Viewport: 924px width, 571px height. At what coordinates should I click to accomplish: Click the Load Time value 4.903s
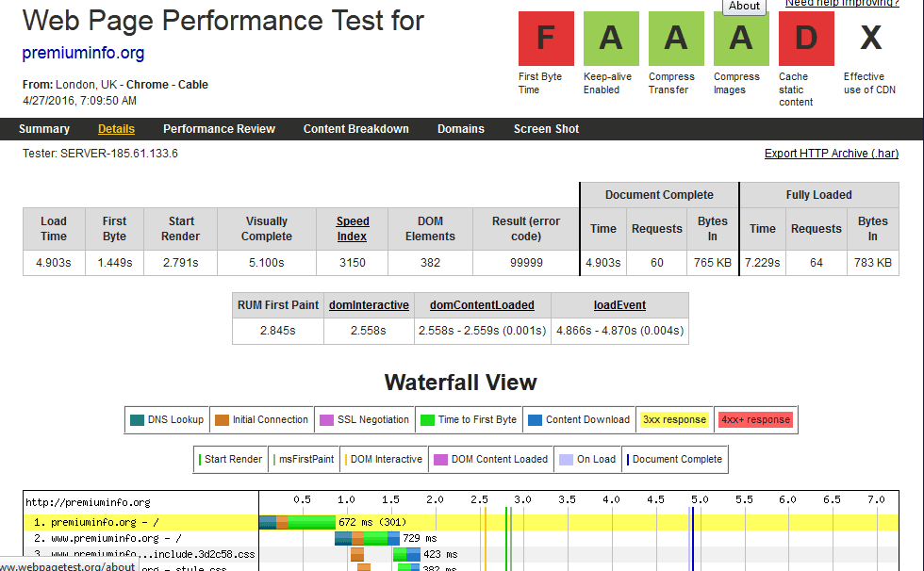54,263
